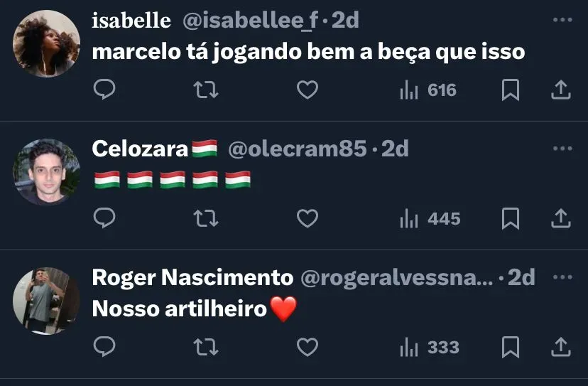Bookmark Roger Nascimento's tweet
The height and width of the screenshot is (386, 588).
[511, 348]
